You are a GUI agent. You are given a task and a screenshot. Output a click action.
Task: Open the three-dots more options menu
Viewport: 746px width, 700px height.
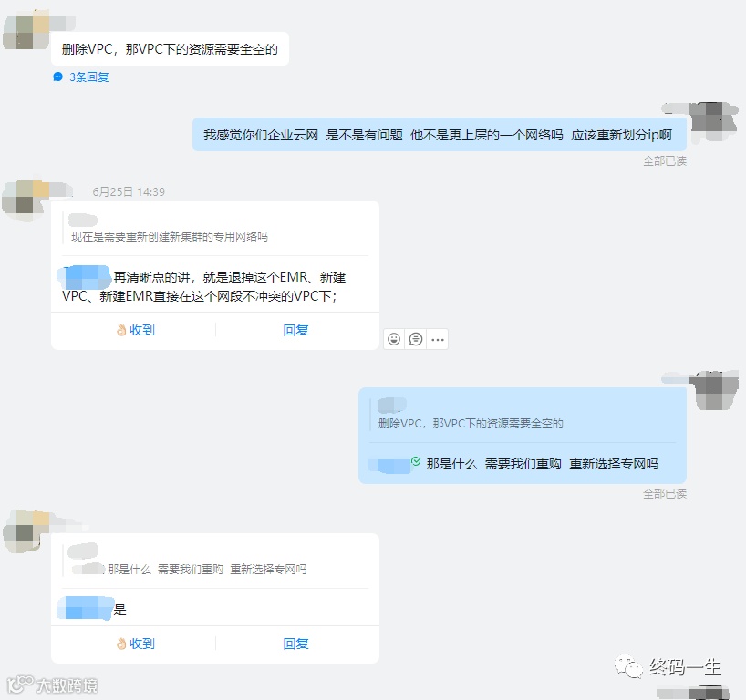[x=437, y=340]
